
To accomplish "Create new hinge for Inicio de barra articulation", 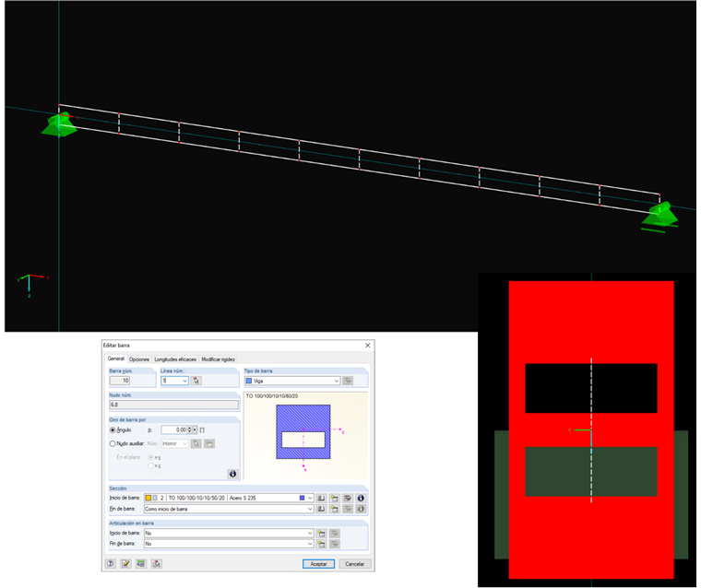I will [x=321, y=533].
